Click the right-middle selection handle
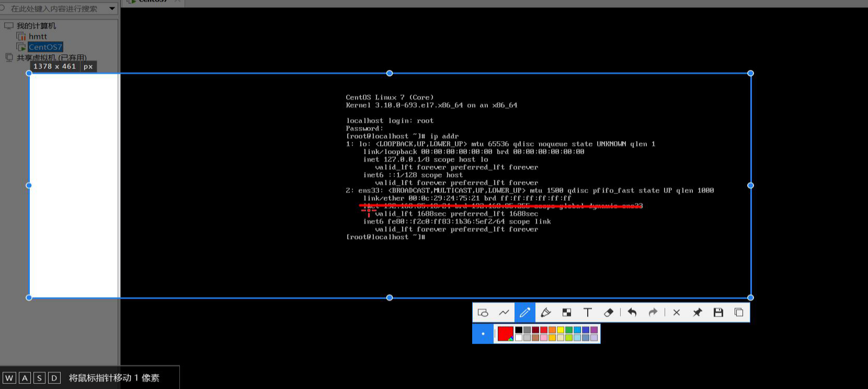This screenshot has height=389, width=868. click(x=750, y=185)
